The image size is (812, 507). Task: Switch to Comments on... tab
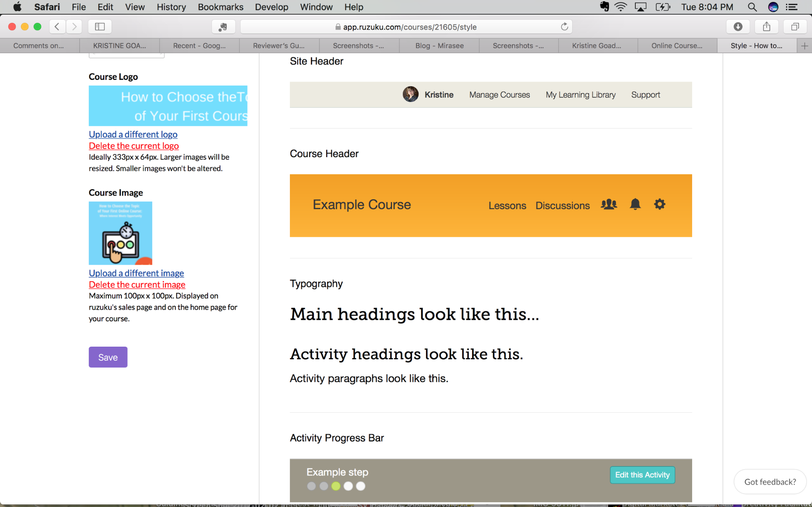coord(39,46)
